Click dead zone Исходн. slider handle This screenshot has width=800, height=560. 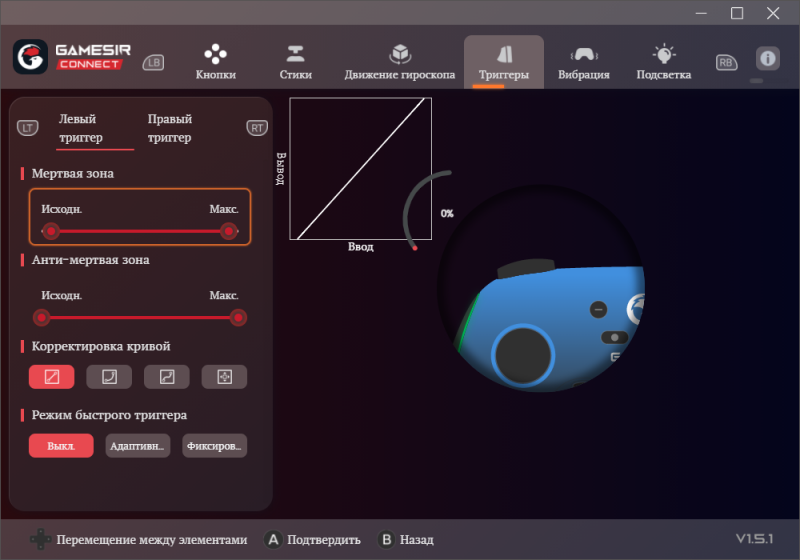(x=51, y=232)
